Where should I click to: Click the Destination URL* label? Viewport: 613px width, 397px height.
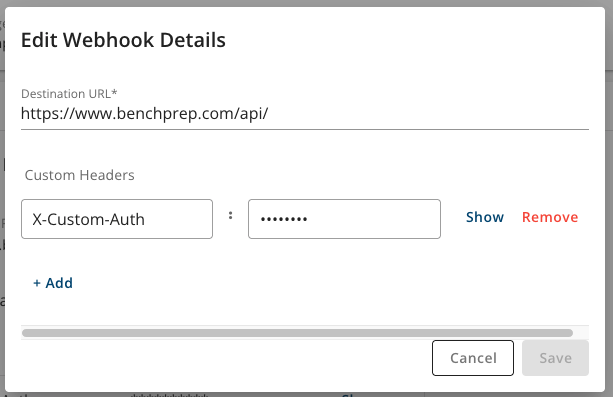pyautogui.click(x=69, y=93)
